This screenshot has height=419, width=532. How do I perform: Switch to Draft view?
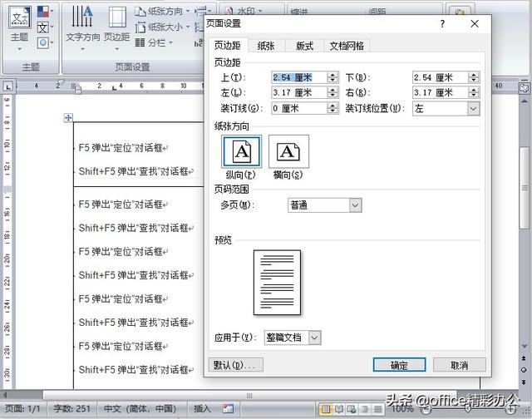click(x=377, y=410)
